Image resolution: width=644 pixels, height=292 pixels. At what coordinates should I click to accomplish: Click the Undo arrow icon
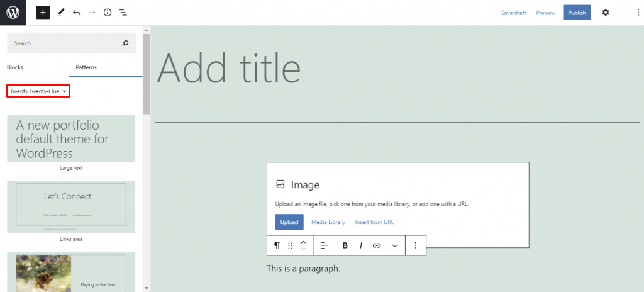(76, 13)
